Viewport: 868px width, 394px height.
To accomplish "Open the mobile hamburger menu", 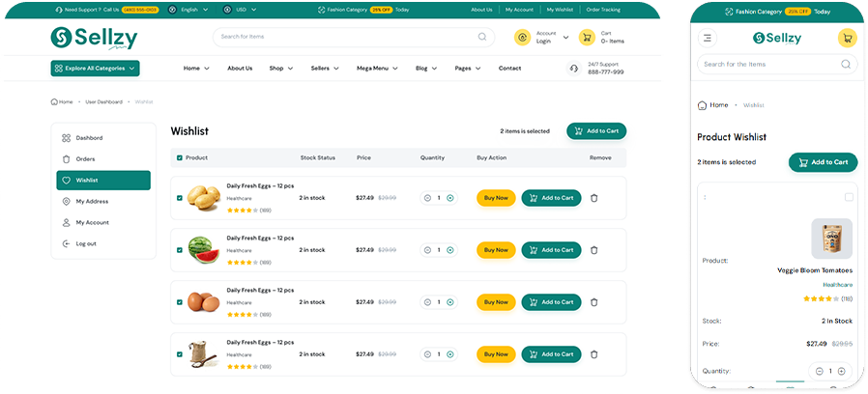I will pyautogui.click(x=708, y=38).
